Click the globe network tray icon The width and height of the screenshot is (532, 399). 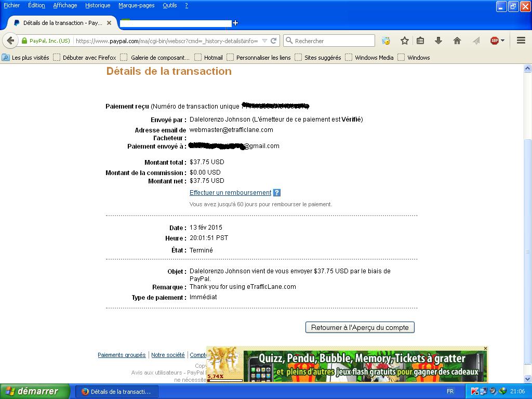point(503,392)
